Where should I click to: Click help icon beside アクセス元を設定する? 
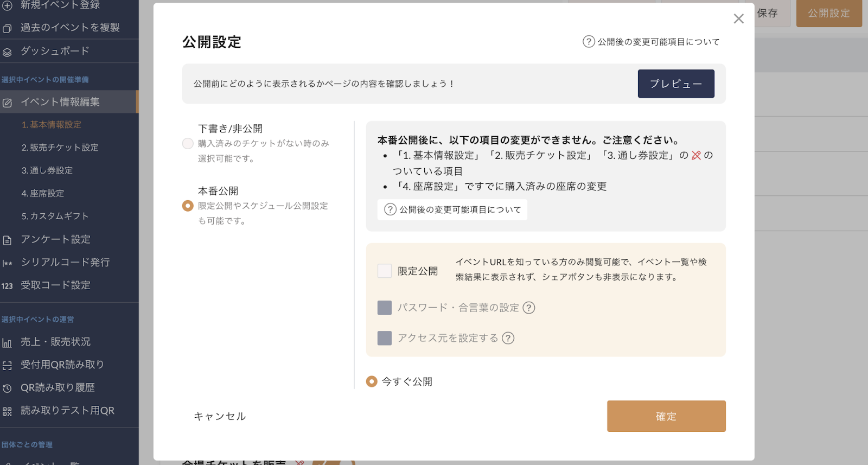coord(508,338)
